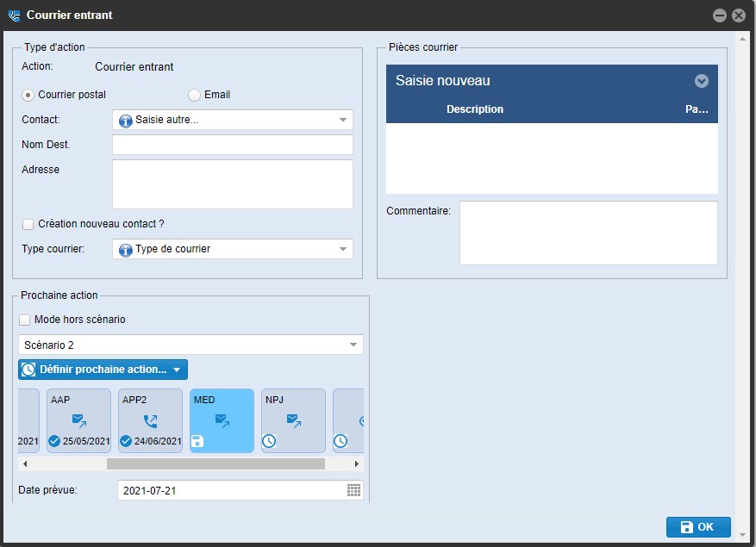Click the info icon in Contact field
Viewport: 756px width, 547px height.
(x=125, y=120)
